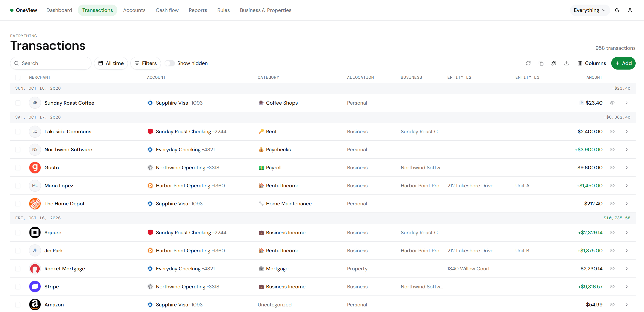Viewport: 644px width, 312px height.
Task: Open the Cash flow tab
Action: pyautogui.click(x=167, y=10)
